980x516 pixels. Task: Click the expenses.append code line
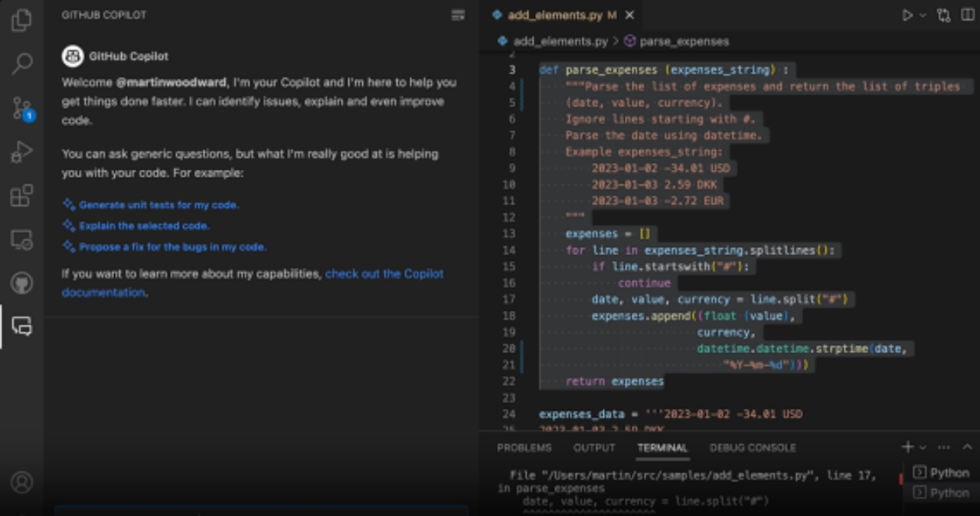[694, 315]
